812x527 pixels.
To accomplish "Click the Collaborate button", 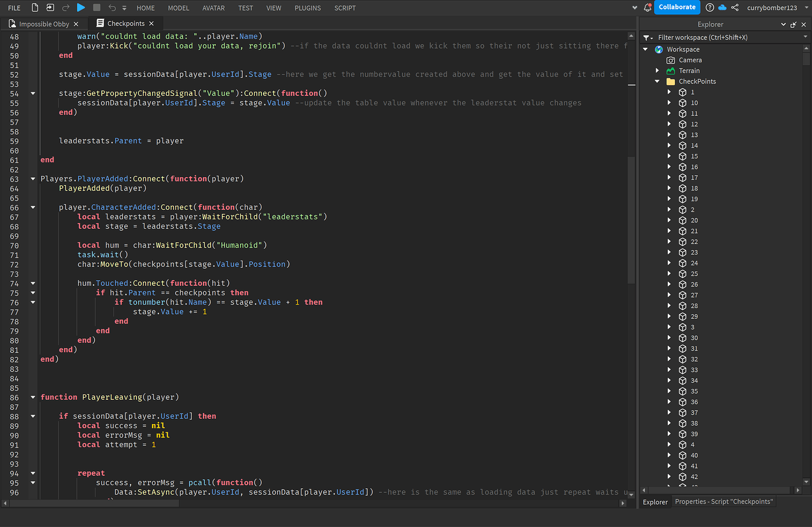I will point(677,7).
